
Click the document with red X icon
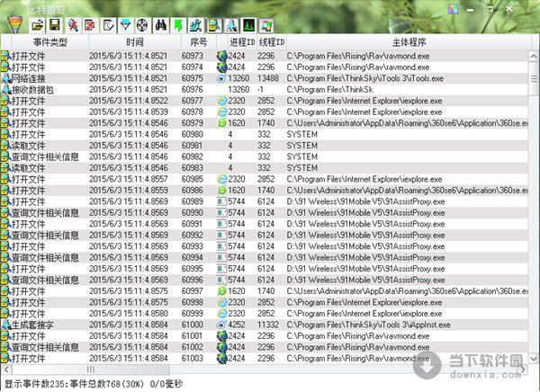click(90, 25)
